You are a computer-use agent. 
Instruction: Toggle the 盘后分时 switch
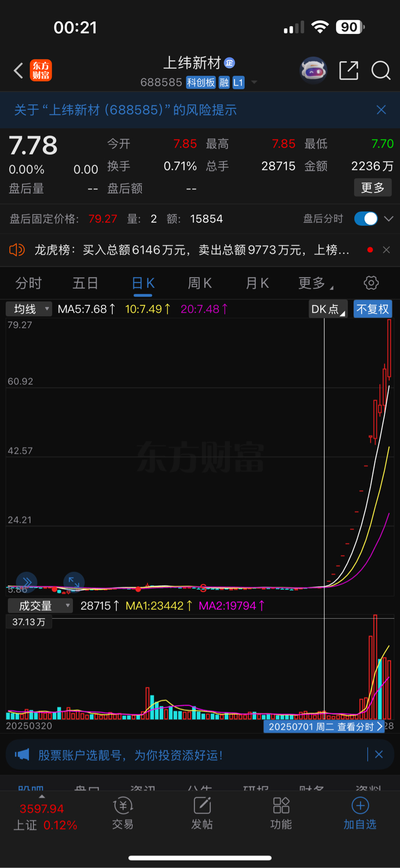pyautogui.click(x=366, y=218)
